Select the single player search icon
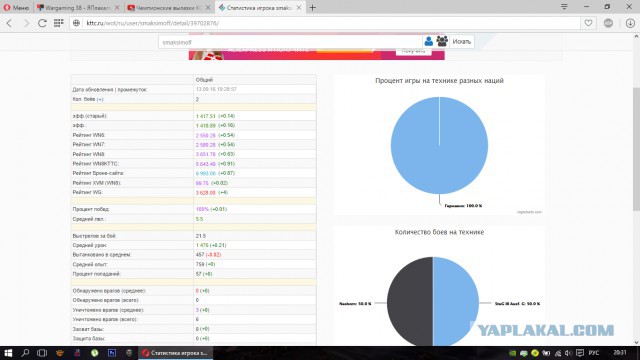 point(429,41)
